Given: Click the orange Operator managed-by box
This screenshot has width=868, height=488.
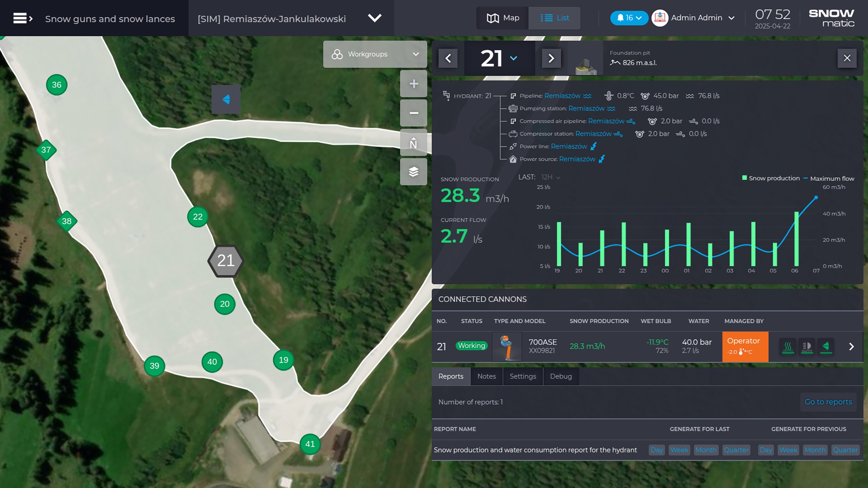Looking at the screenshot, I should coord(745,347).
